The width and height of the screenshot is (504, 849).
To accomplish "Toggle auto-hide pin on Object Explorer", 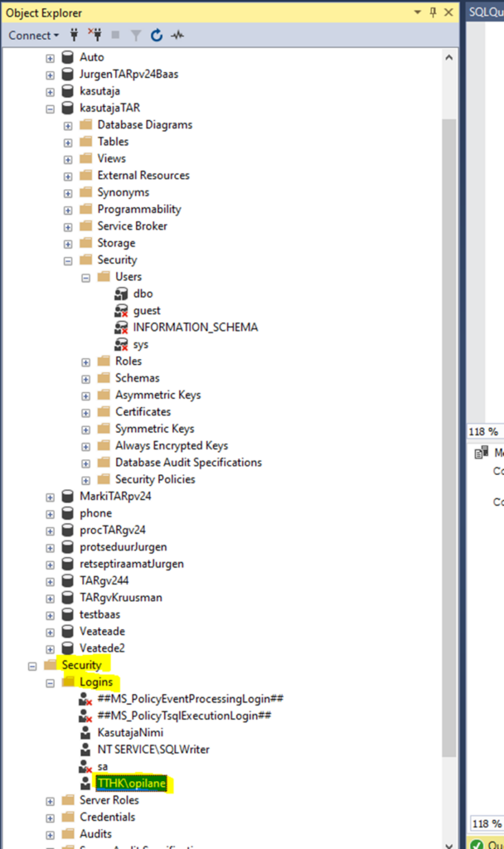I will pyautogui.click(x=433, y=12).
